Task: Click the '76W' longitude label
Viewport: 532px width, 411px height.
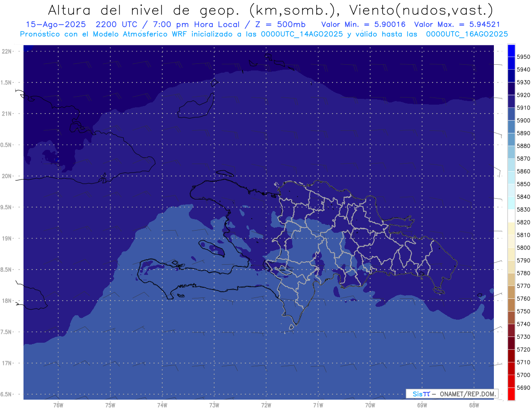Action: coord(58,405)
